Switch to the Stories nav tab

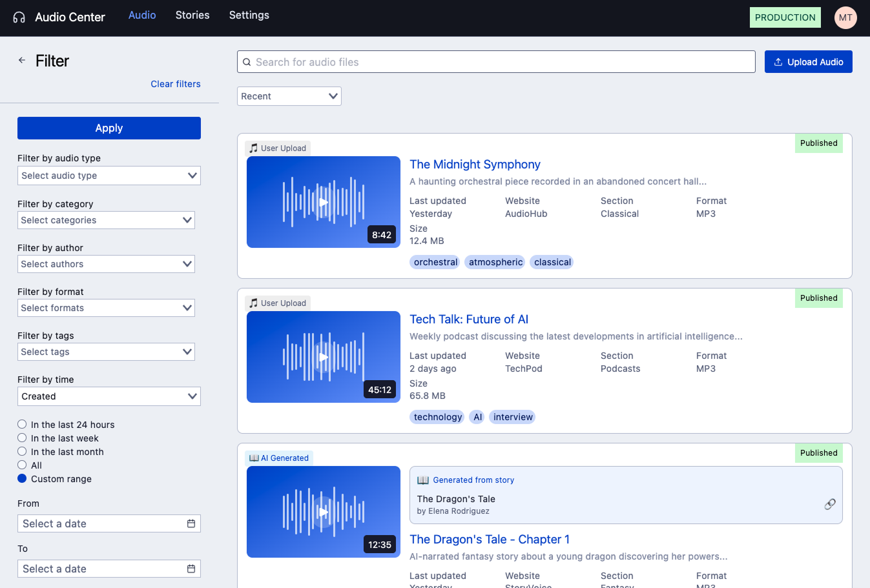point(192,15)
